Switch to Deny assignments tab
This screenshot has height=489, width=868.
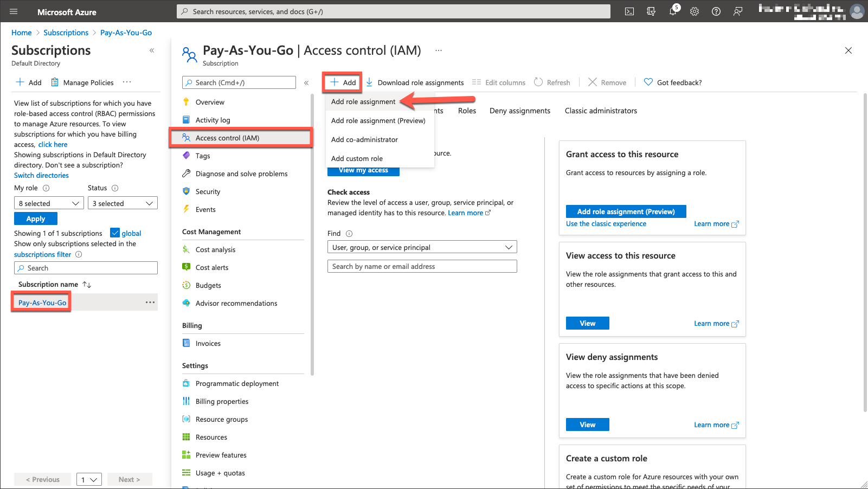pyautogui.click(x=520, y=111)
